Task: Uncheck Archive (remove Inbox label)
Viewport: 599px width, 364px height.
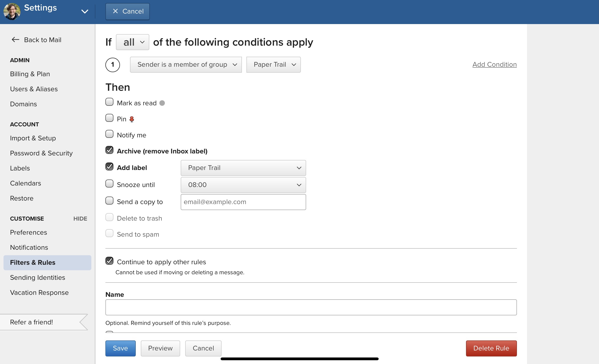Action: point(109,150)
